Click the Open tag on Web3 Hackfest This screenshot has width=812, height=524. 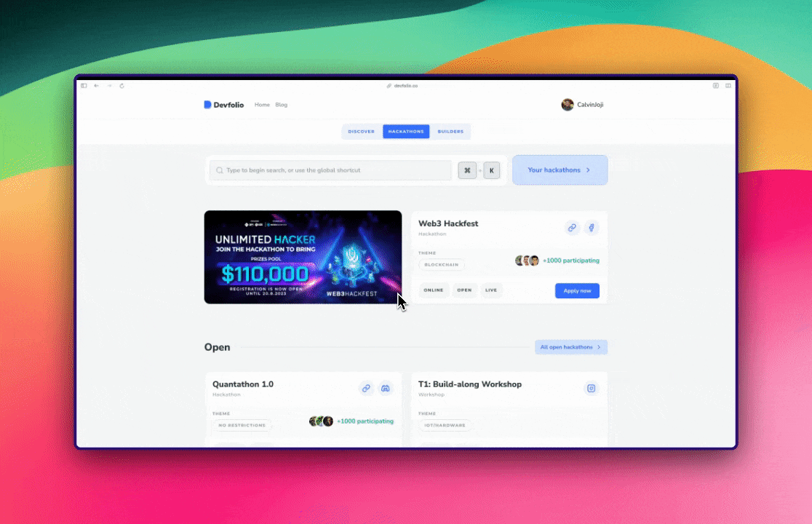[x=464, y=290]
